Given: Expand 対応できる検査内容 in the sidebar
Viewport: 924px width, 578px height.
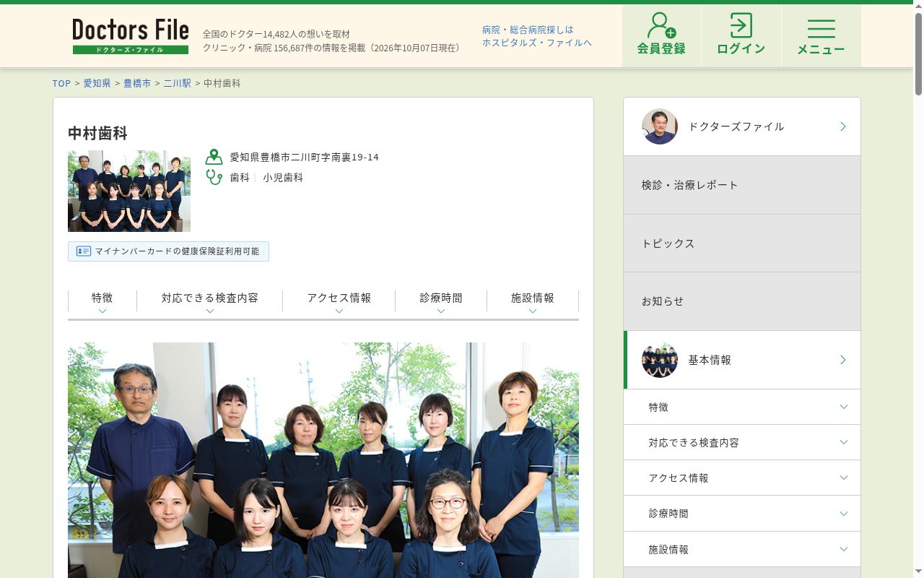Looking at the screenshot, I should (742, 442).
